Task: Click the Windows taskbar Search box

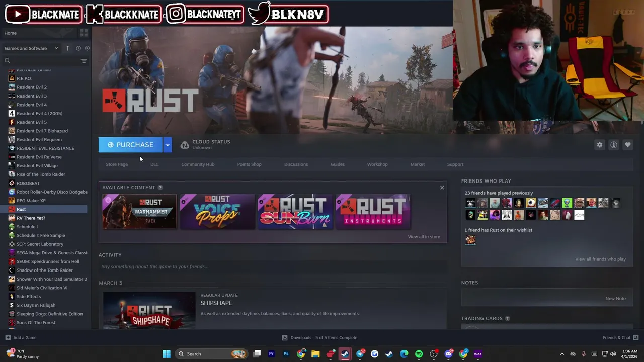Action: (x=211, y=354)
